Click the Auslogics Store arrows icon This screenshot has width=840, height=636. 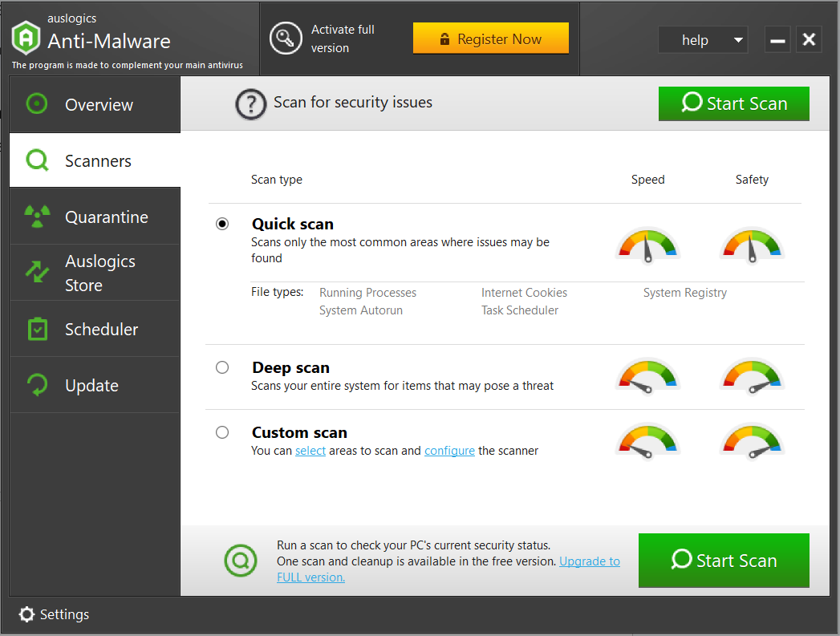coord(36,273)
